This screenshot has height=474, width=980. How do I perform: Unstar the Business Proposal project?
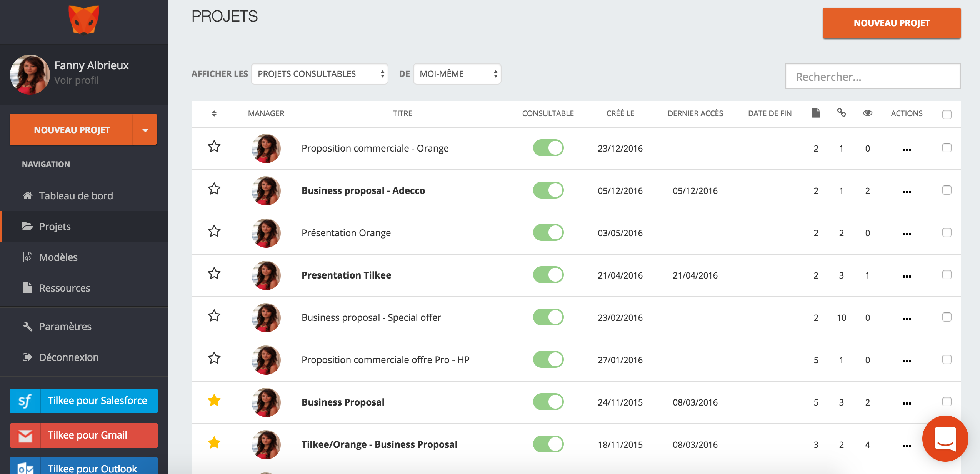click(214, 401)
